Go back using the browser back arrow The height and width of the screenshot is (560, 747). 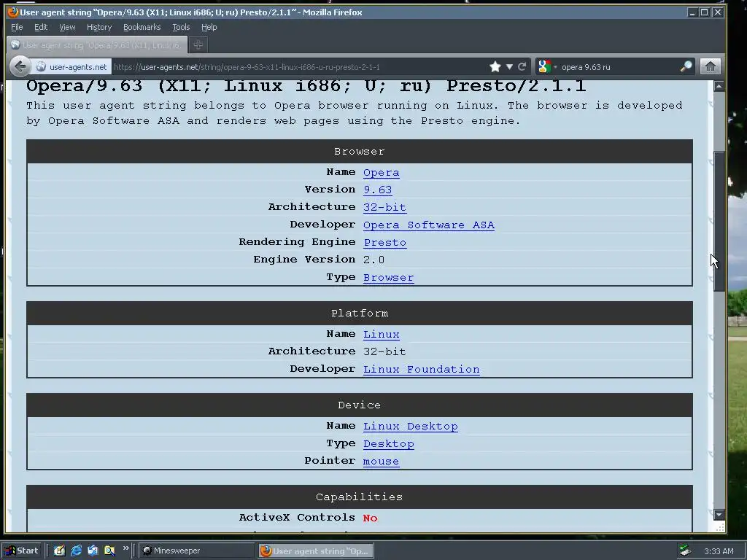(20, 66)
